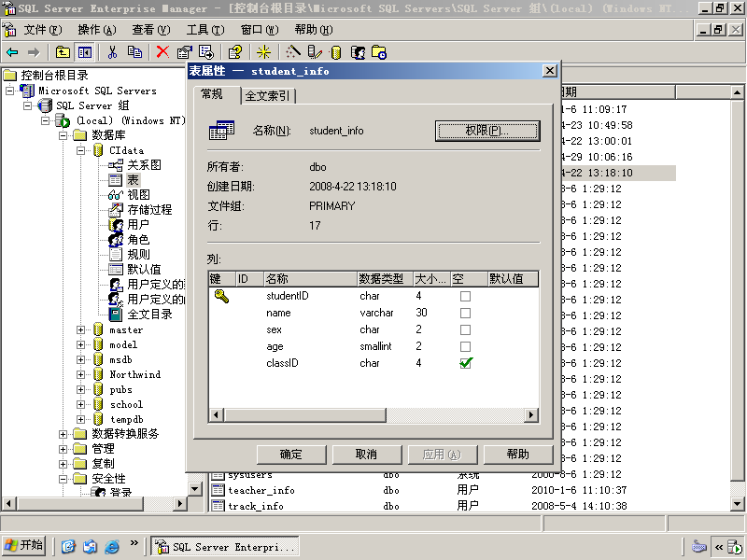Open the 查看(V) menu
Screen dimensions: 747x560
tap(151, 30)
